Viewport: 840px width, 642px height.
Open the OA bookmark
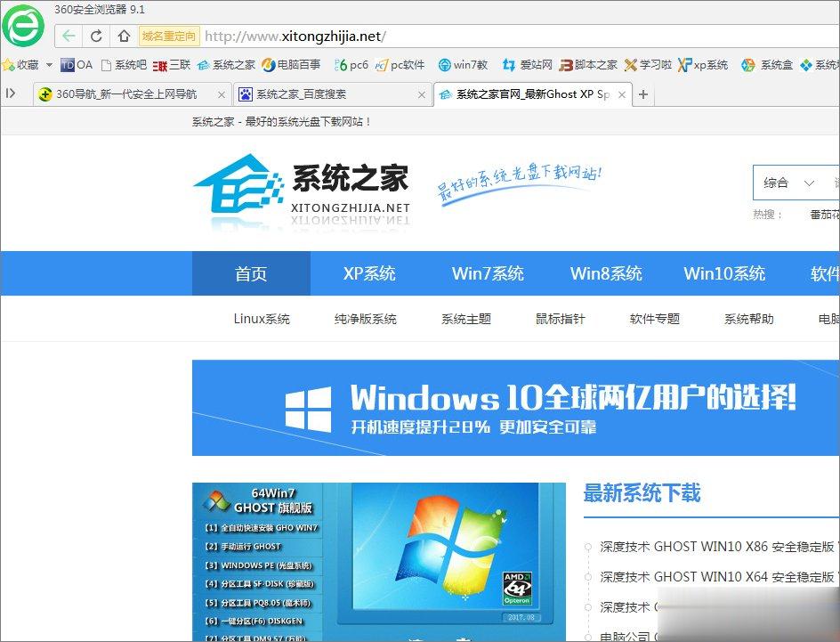[77, 65]
